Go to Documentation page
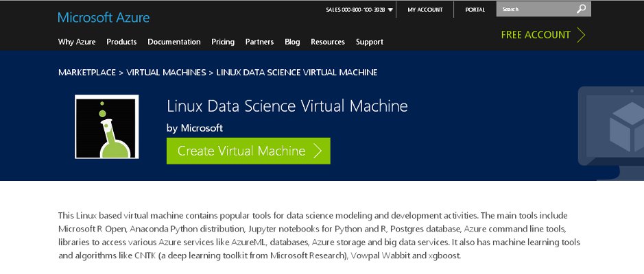The height and width of the screenshot is (274, 644). pyautogui.click(x=174, y=42)
